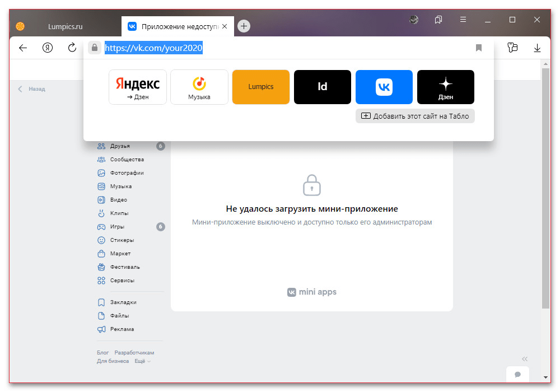The height and width of the screenshot is (392, 560).
Task: Switch to the Lumpics.ru tab
Action: pos(64,26)
